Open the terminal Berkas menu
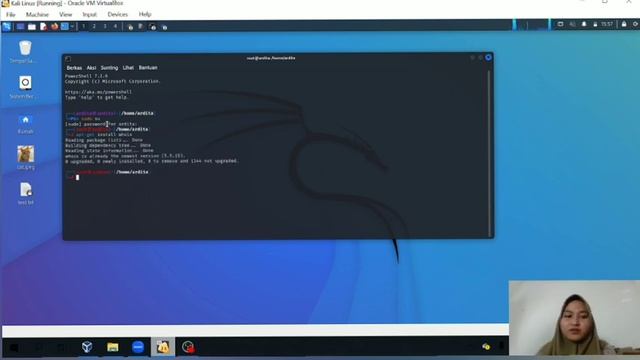The height and width of the screenshot is (360, 640). tap(74, 68)
